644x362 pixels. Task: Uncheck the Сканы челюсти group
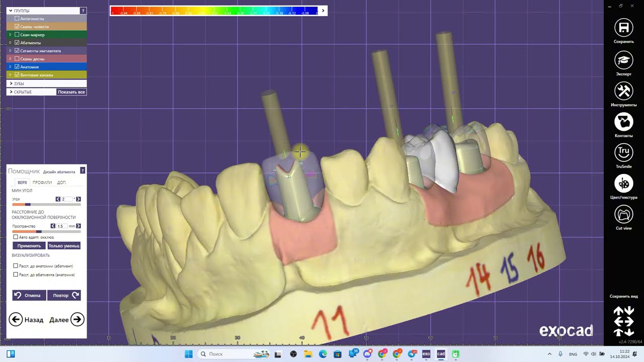(x=17, y=27)
